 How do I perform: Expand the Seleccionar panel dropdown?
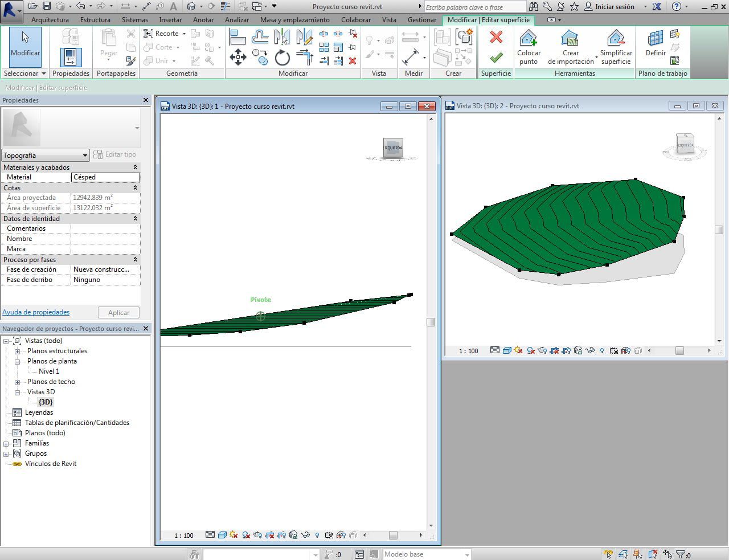point(43,73)
